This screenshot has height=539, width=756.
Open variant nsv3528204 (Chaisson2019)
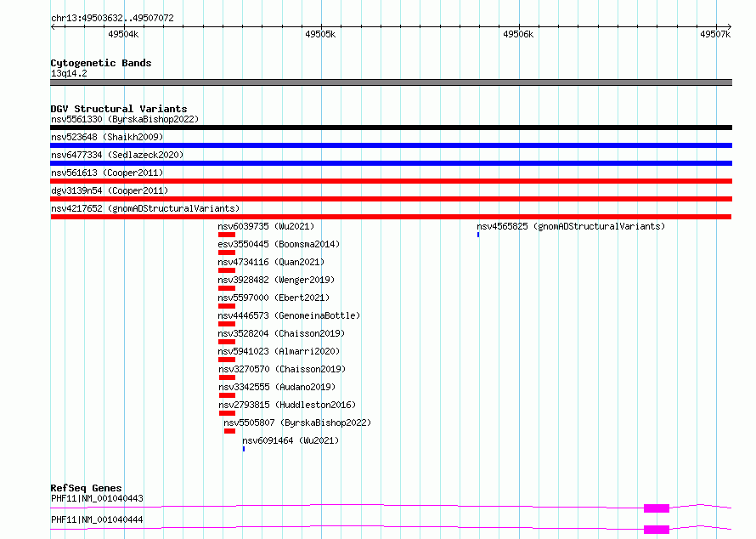(x=281, y=333)
